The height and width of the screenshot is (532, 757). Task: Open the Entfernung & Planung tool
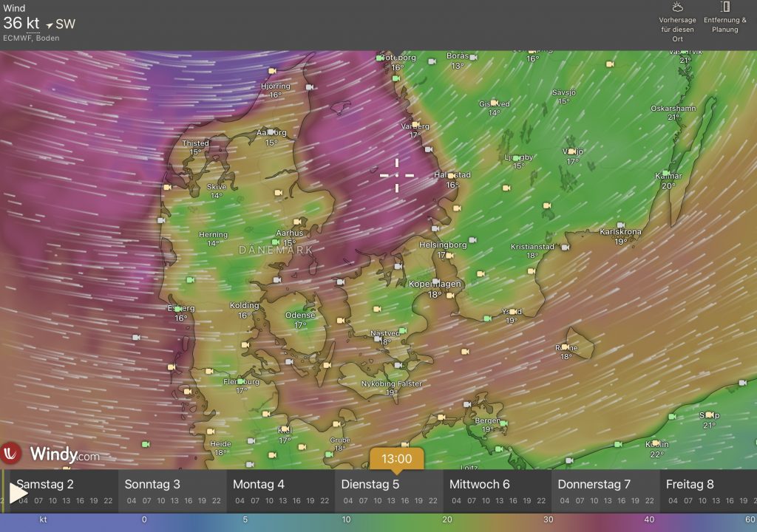point(724,18)
